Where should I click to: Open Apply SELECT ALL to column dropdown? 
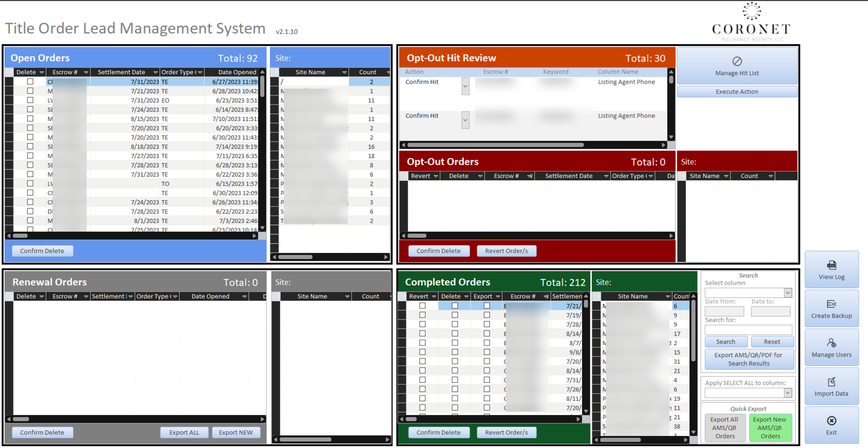pyautogui.click(x=787, y=393)
